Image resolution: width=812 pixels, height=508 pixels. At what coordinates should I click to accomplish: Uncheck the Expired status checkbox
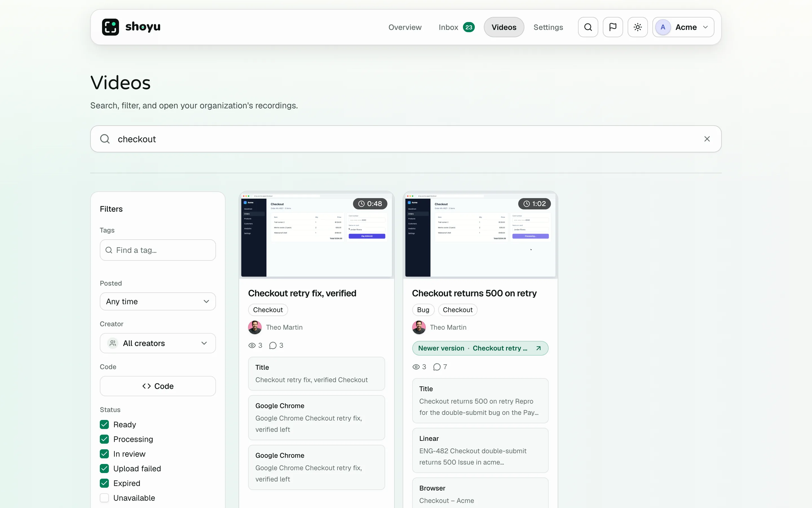point(104,483)
